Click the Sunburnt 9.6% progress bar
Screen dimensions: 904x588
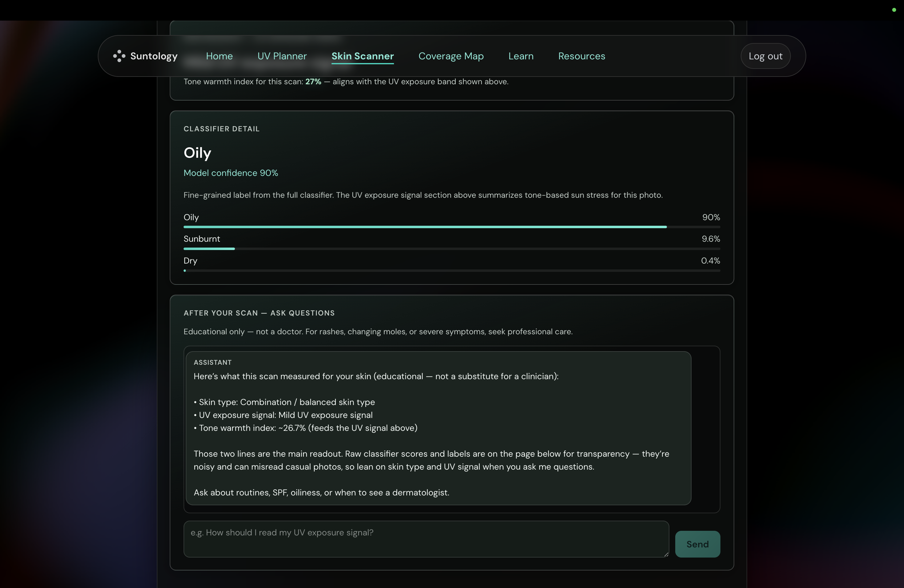(451, 249)
